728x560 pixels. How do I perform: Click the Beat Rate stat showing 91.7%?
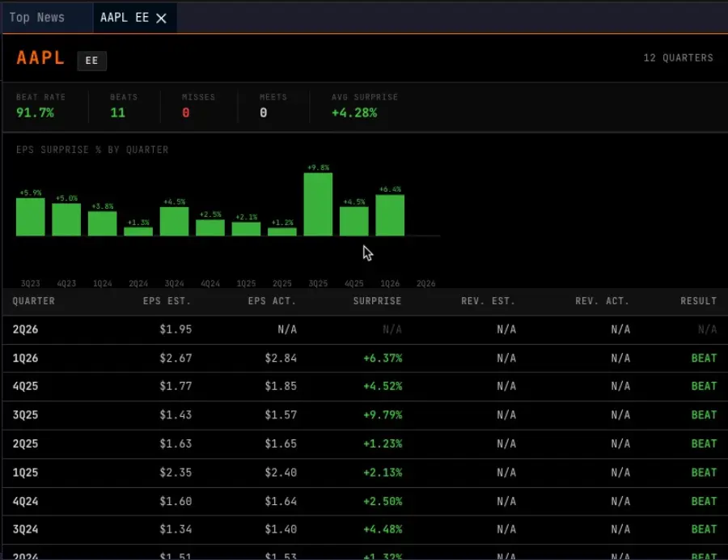(40, 105)
